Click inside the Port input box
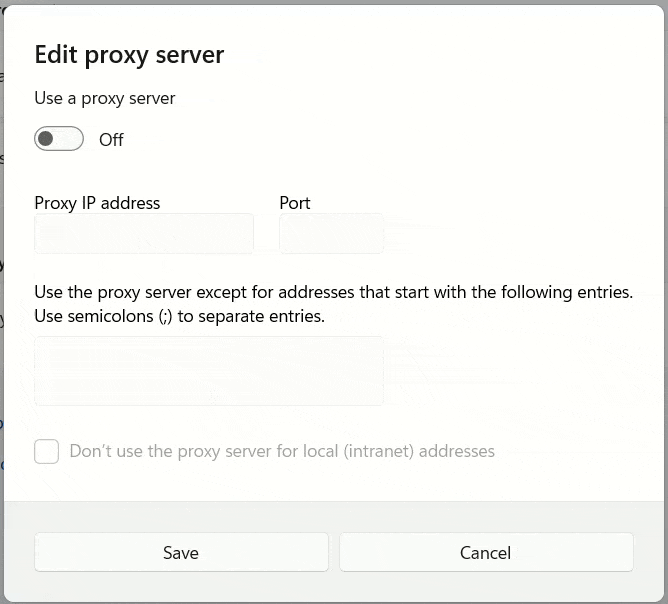This screenshot has width=668, height=604. tap(331, 234)
